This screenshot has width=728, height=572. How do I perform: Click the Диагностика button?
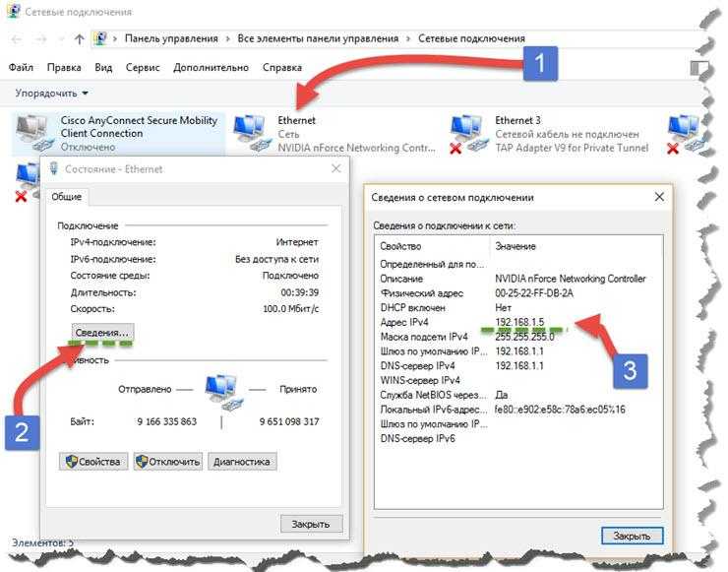[242, 462]
